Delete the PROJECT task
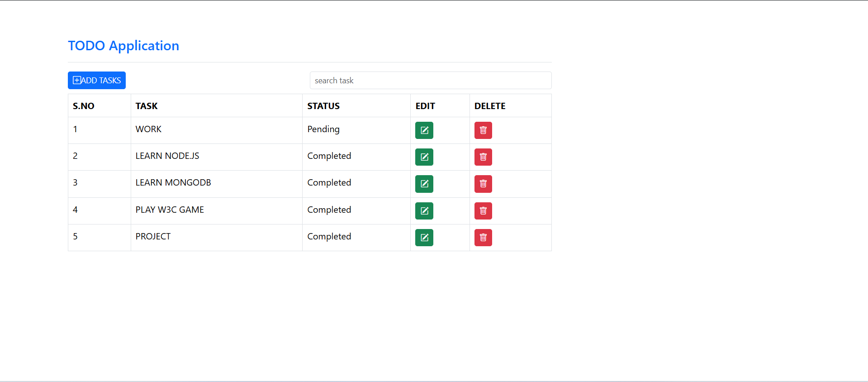The image size is (868, 382). click(483, 238)
